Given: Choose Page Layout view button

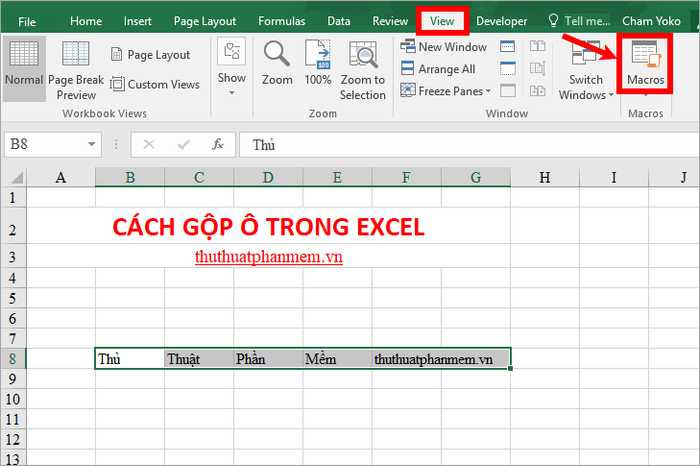Looking at the screenshot, I should [x=150, y=55].
